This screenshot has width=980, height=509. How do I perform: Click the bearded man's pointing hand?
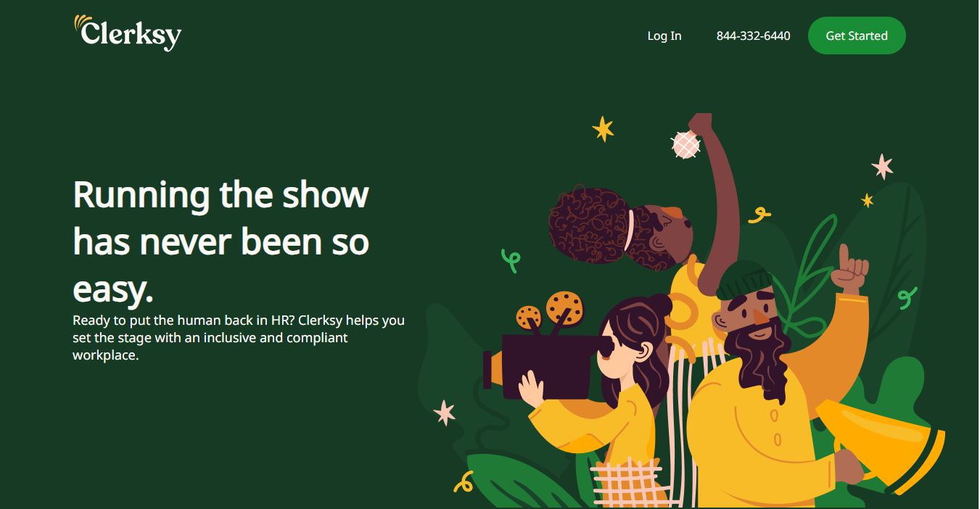[x=849, y=269]
